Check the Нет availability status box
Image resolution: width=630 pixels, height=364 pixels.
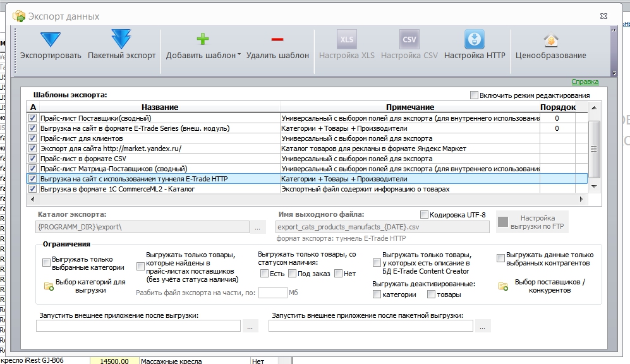pyautogui.click(x=338, y=273)
